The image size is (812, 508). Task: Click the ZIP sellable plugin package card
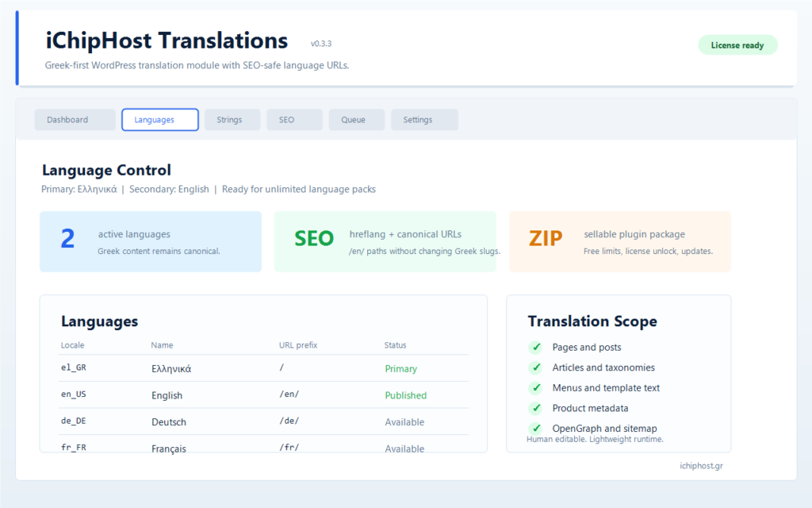620,241
